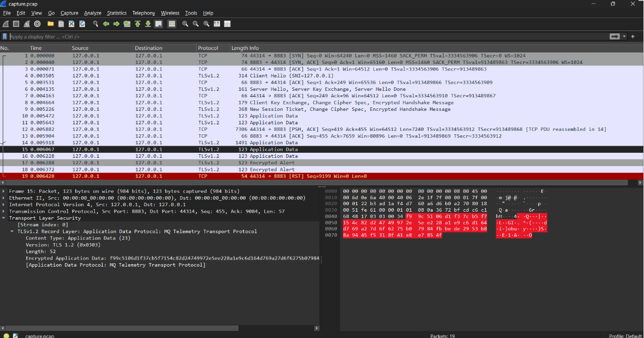Zoom out the main window text

click(195, 24)
